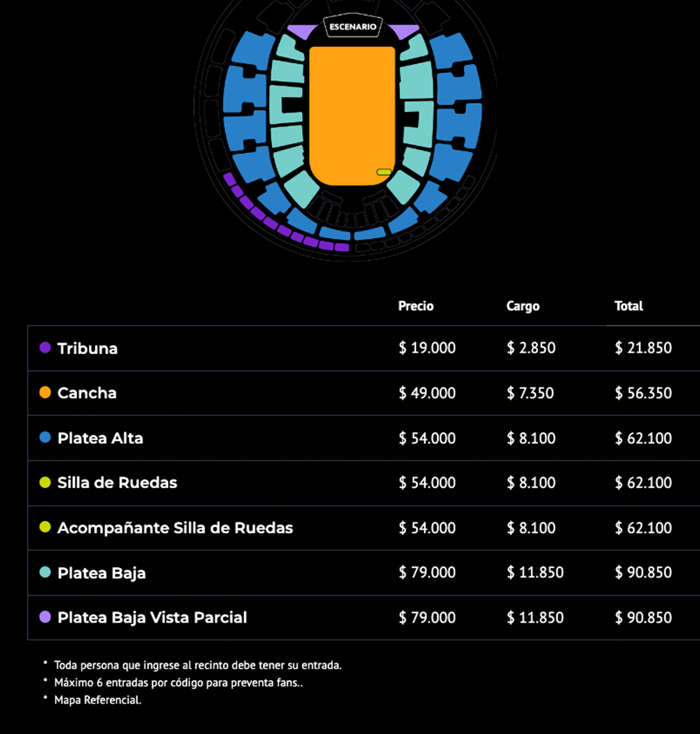The width and height of the screenshot is (700, 734).
Task: Click the purple dot beside Tribuna
Action: pyautogui.click(x=46, y=348)
